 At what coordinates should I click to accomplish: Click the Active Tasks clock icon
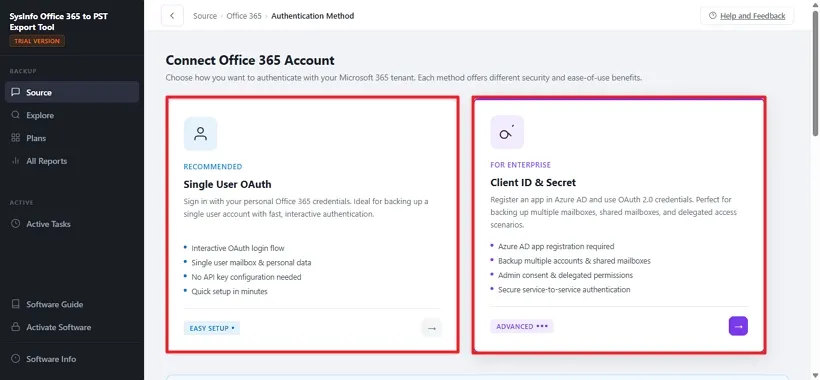[16, 224]
